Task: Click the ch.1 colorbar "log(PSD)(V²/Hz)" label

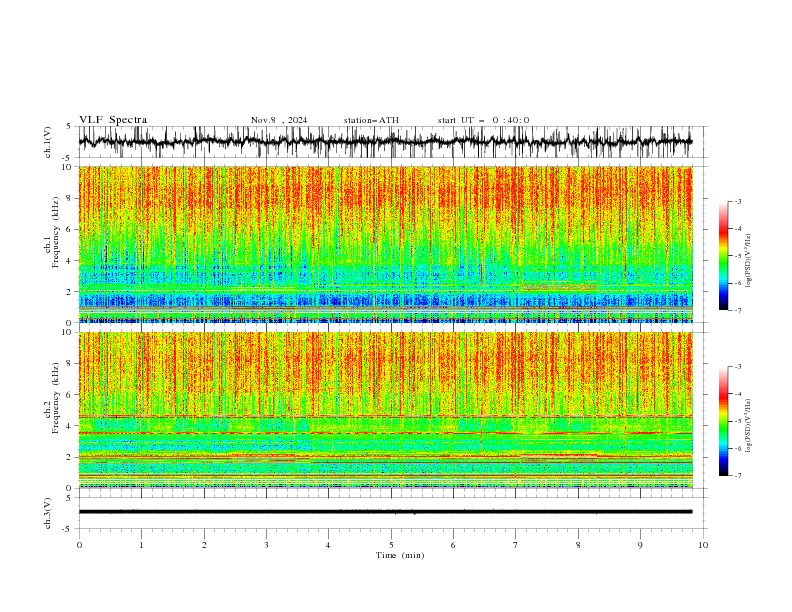Action: [748, 261]
